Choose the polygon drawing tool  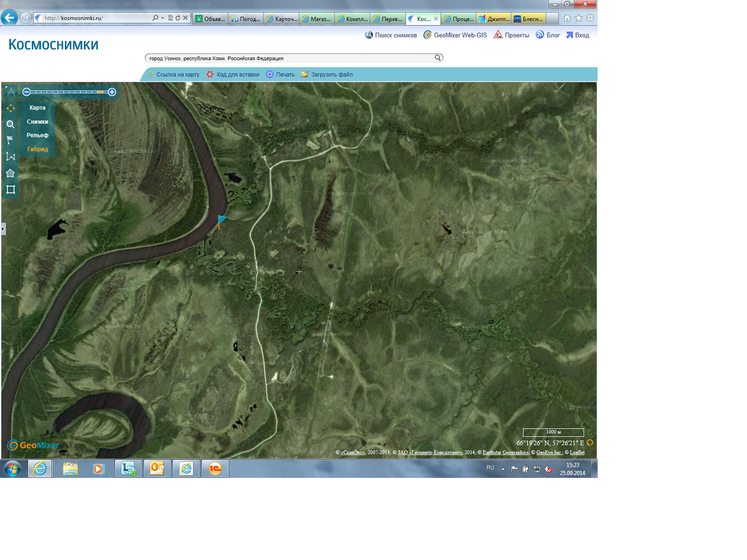click(10, 174)
